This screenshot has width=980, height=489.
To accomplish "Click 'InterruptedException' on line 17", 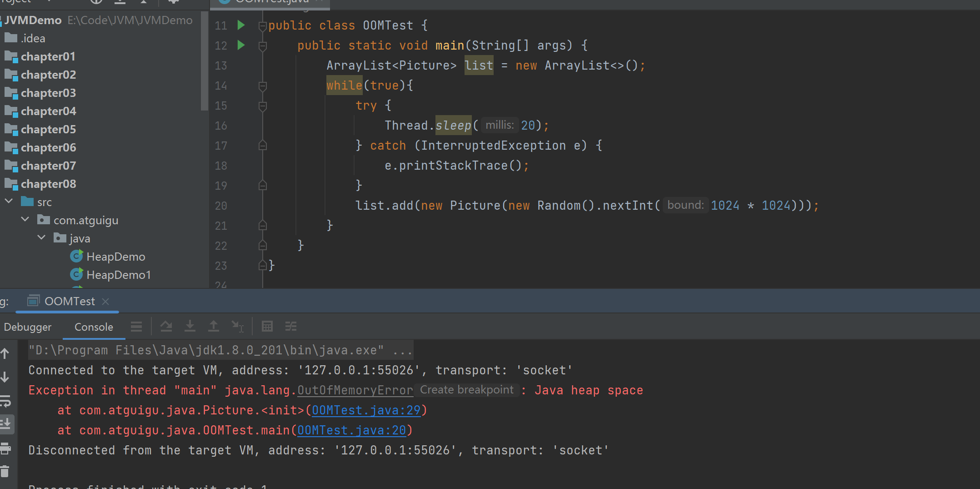I will click(x=493, y=146).
